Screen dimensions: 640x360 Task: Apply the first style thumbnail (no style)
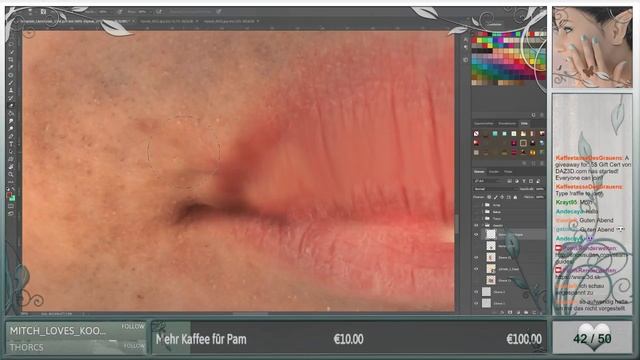point(476,133)
